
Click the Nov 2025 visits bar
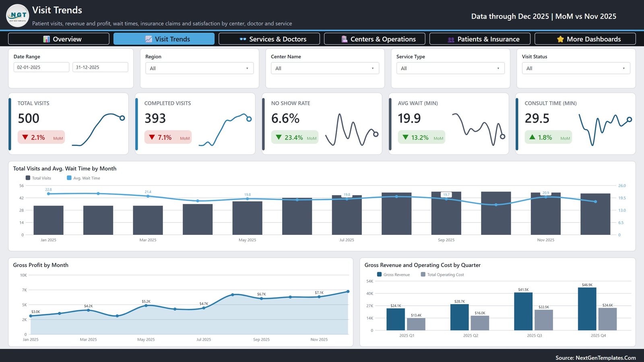click(545, 214)
